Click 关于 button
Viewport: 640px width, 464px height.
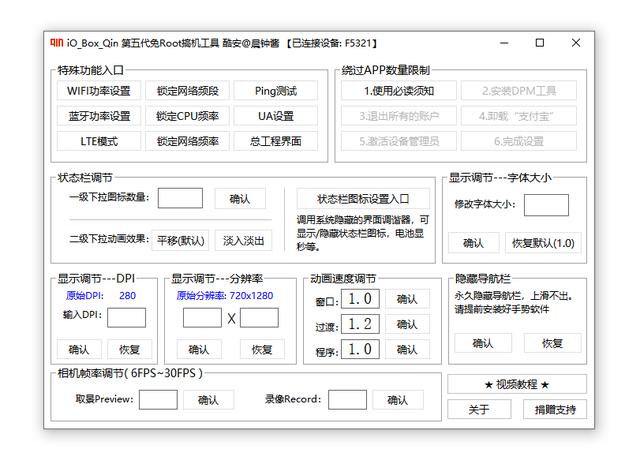479,409
